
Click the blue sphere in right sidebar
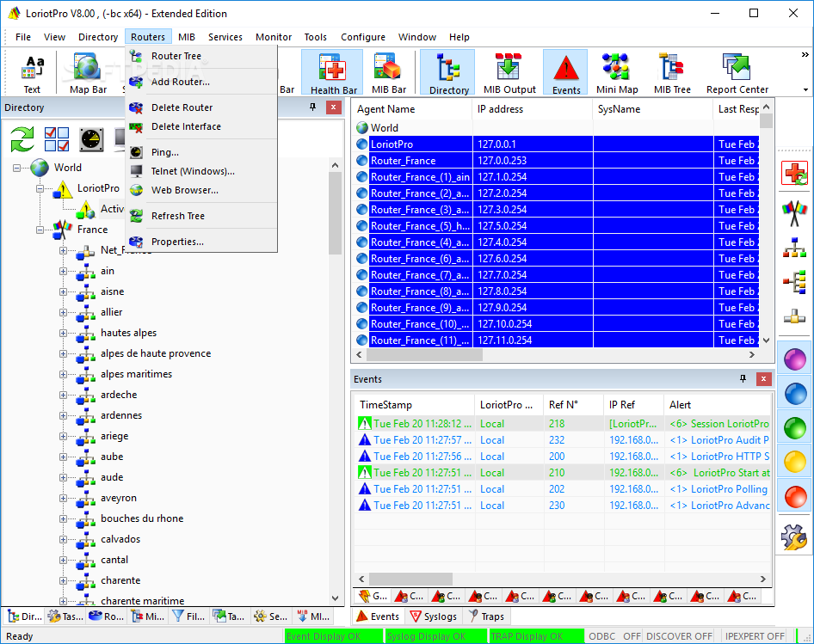pos(794,393)
